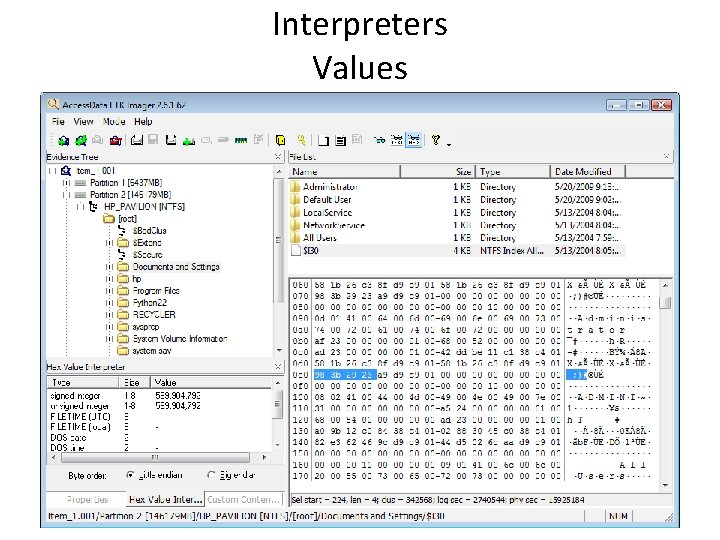Expand Partition 1 [5437MB] node
This screenshot has height=540, width=720.
[66, 183]
